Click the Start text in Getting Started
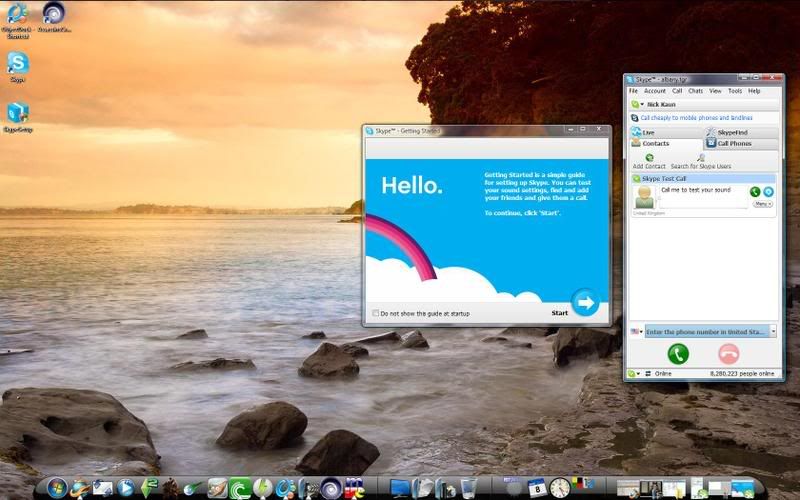This screenshot has width=800, height=500. [x=559, y=313]
